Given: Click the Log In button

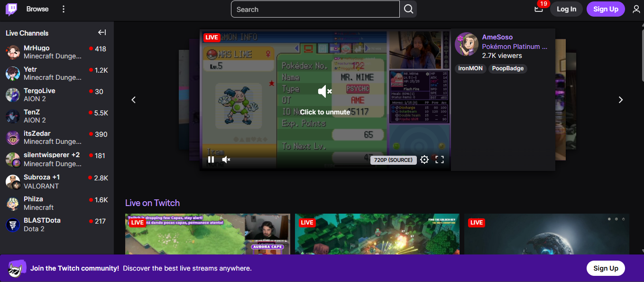Looking at the screenshot, I should point(566,9).
